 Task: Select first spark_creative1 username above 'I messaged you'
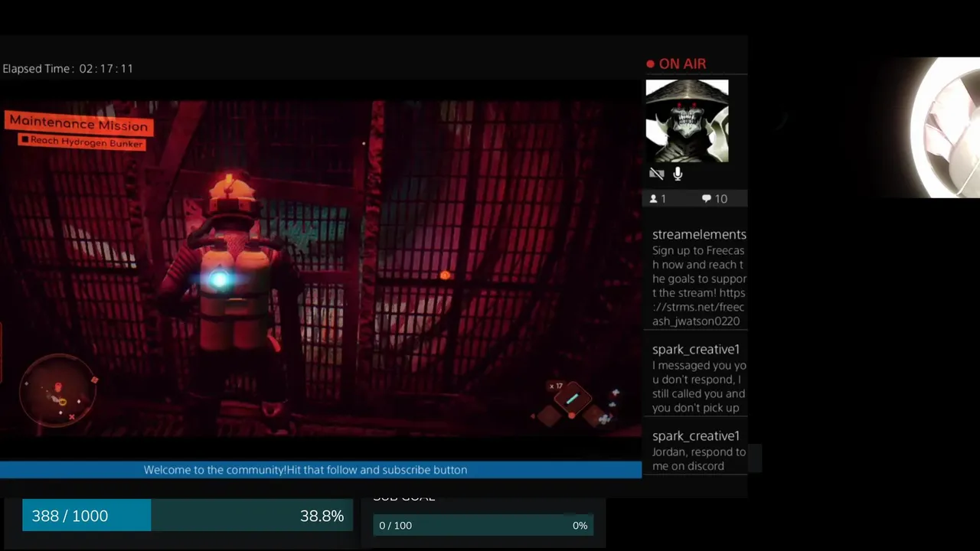point(696,350)
